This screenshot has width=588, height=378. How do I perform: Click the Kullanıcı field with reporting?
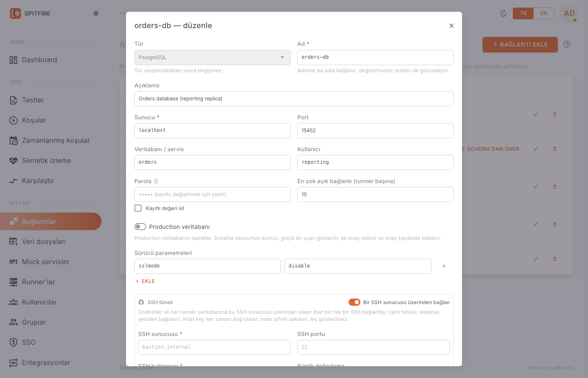[375, 163]
